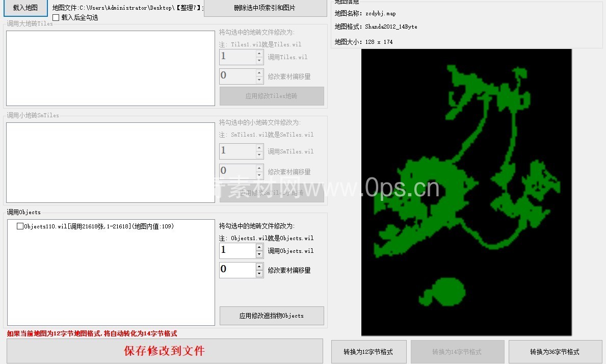This screenshot has width=606, height=364.
Task: Click 应用修改遮挡物Objects button
Action: pyautogui.click(x=272, y=316)
